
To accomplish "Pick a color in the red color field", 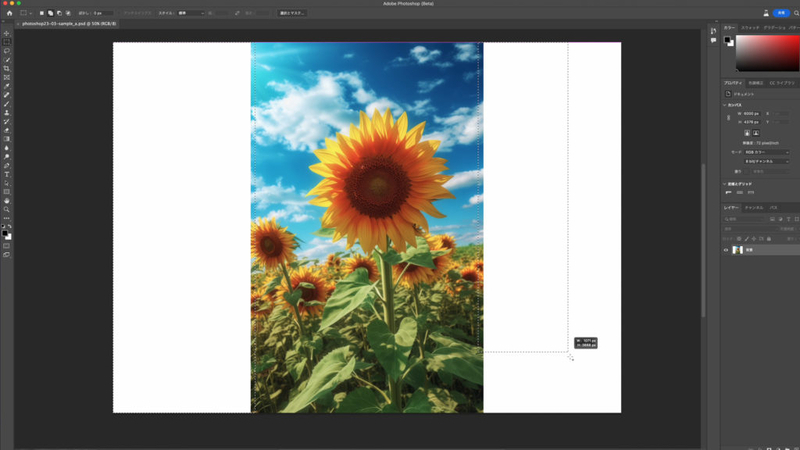I will coord(768,53).
